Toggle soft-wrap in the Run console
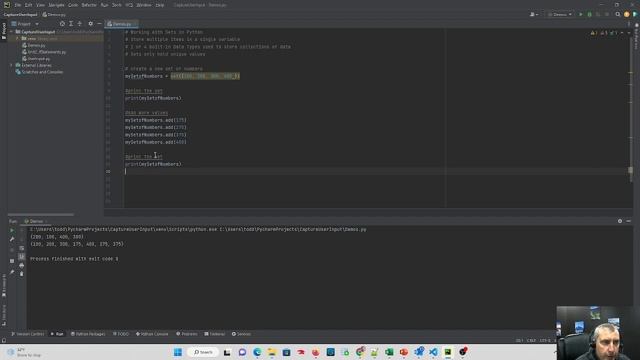The width and height of the screenshot is (640, 360). click(22, 248)
